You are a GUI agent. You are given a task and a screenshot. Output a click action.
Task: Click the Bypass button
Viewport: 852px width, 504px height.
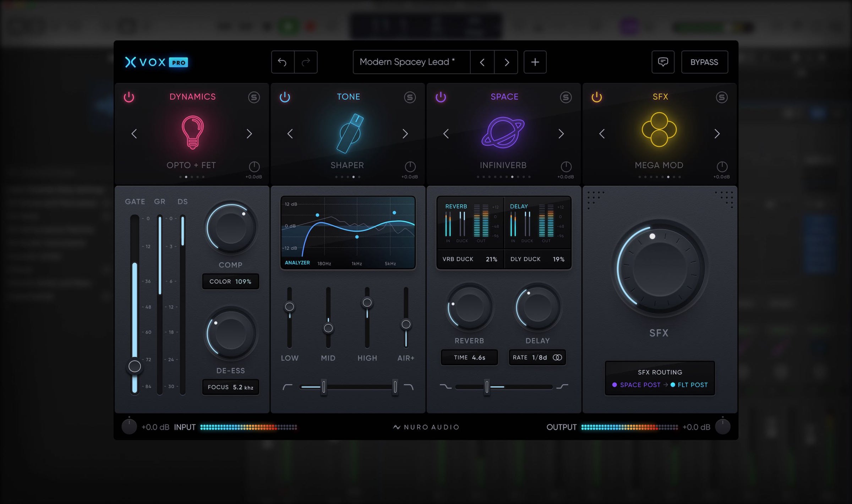[705, 62]
